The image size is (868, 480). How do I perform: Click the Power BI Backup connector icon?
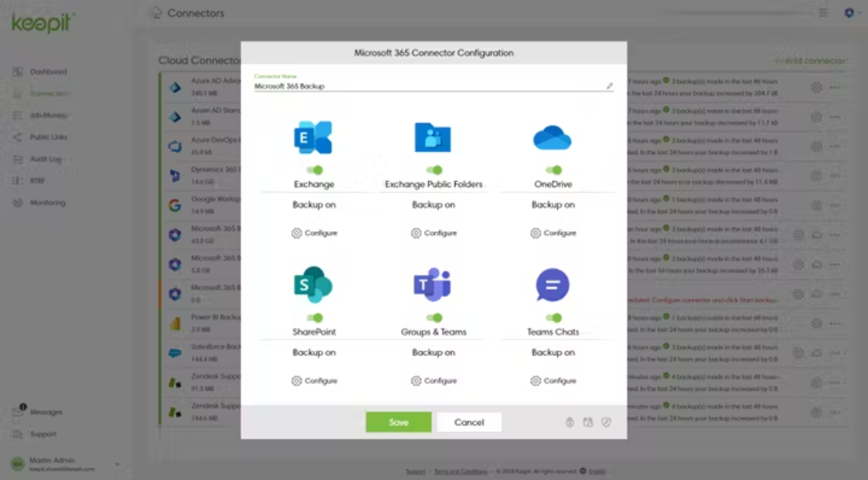pyautogui.click(x=175, y=323)
